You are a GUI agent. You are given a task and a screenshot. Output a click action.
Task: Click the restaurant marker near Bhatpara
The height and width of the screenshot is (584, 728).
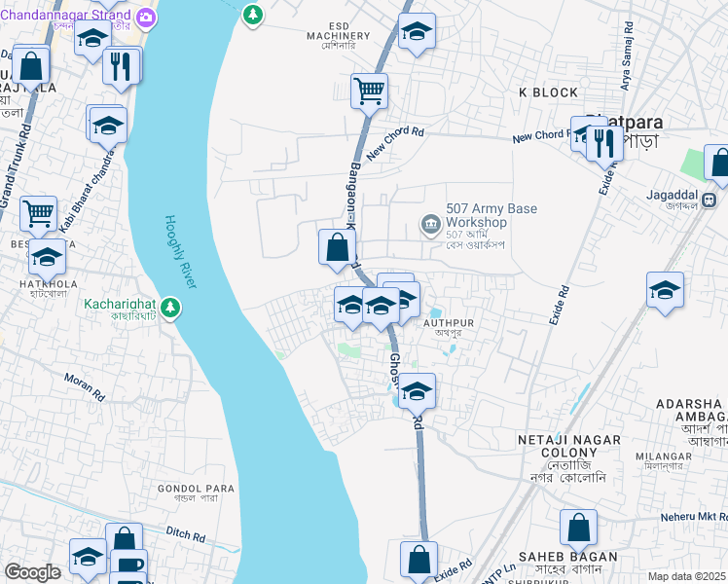click(604, 144)
